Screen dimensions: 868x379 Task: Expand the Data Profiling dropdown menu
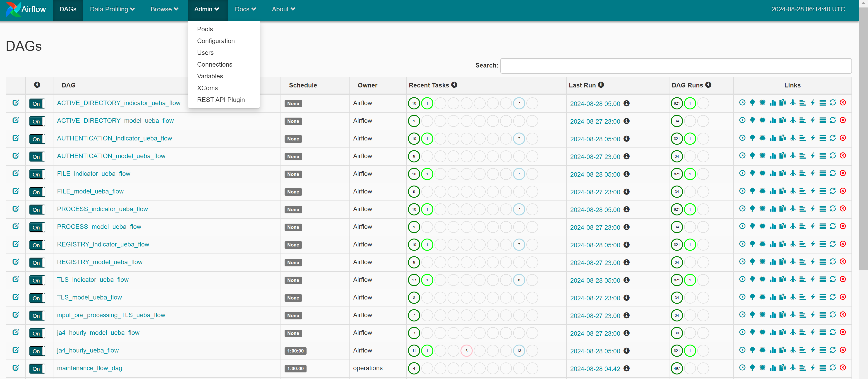pos(112,10)
